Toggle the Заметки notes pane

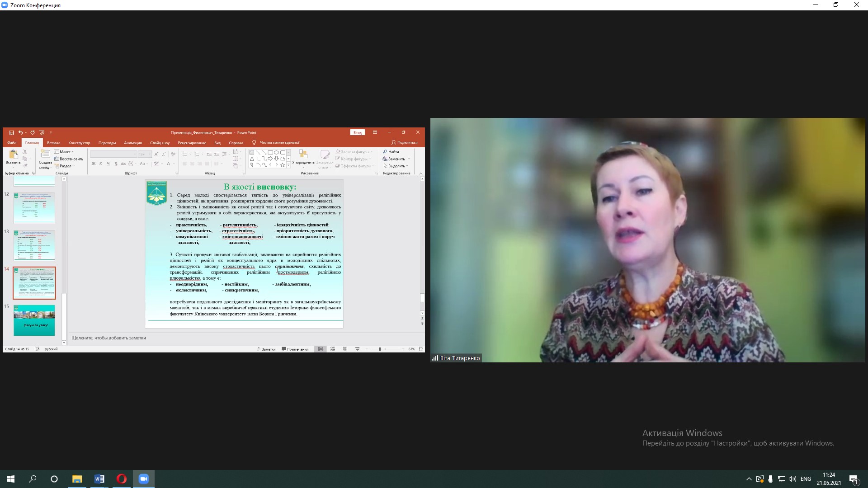tap(266, 349)
